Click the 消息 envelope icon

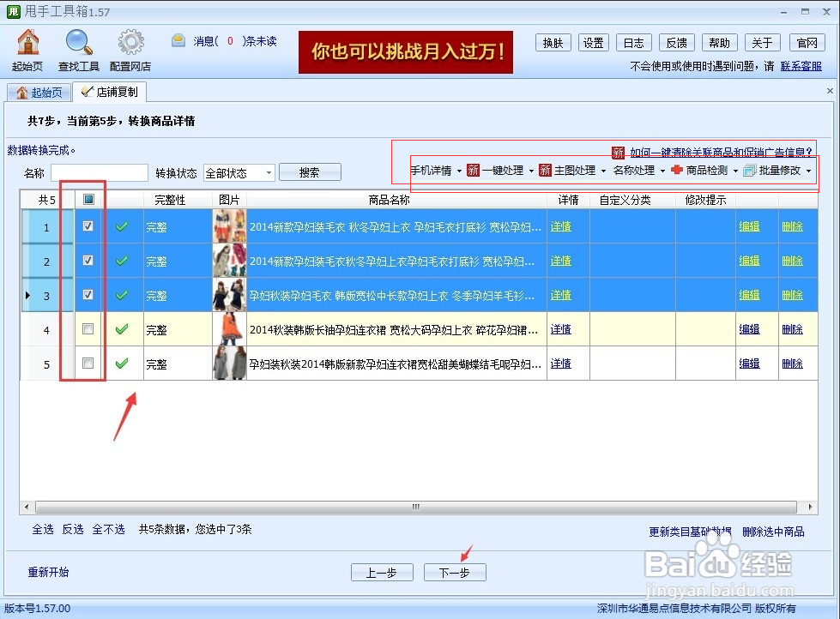[177, 39]
